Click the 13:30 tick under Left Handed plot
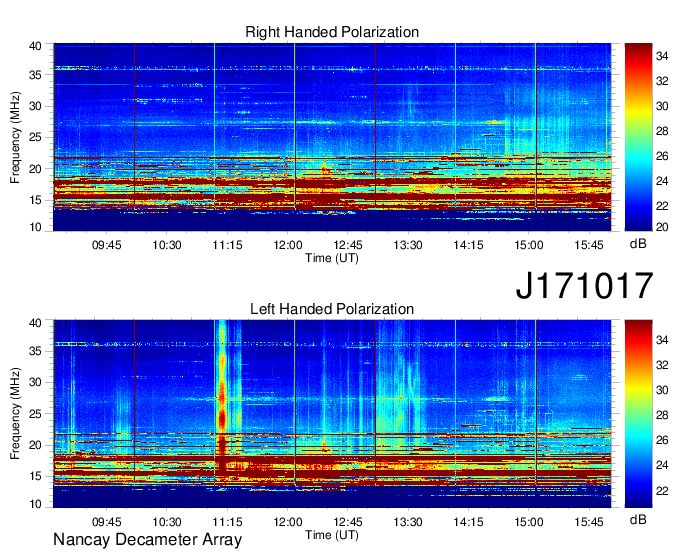Screen dimensions: 680x552 click(408, 522)
